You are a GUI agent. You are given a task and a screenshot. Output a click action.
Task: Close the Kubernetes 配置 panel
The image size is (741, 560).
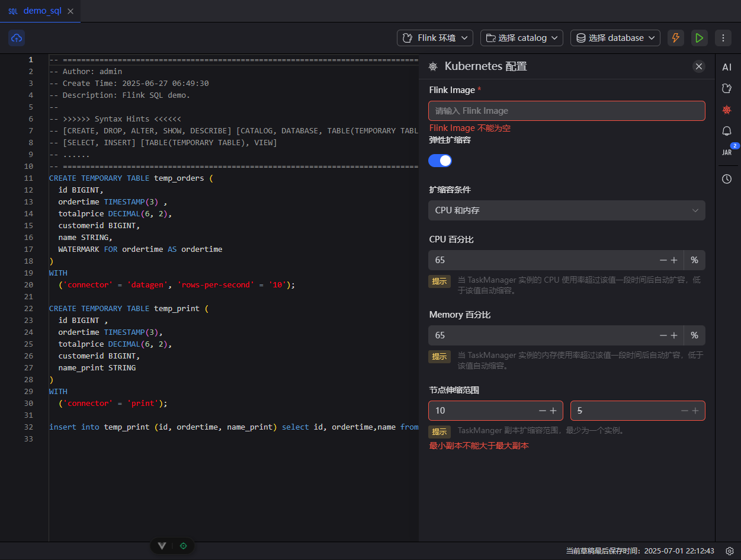point(699,66)
